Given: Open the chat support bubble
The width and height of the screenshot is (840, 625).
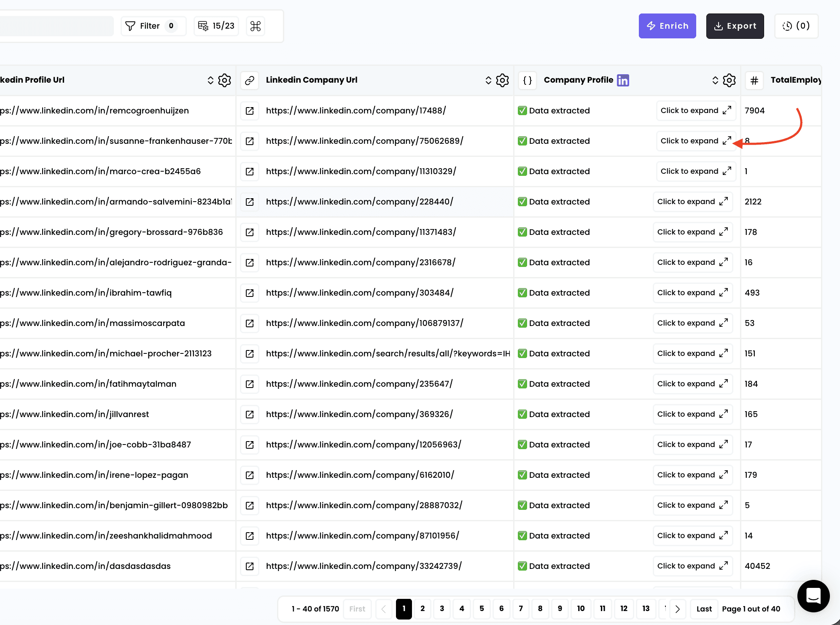Looking at the screenshot, I should point(813,595).
